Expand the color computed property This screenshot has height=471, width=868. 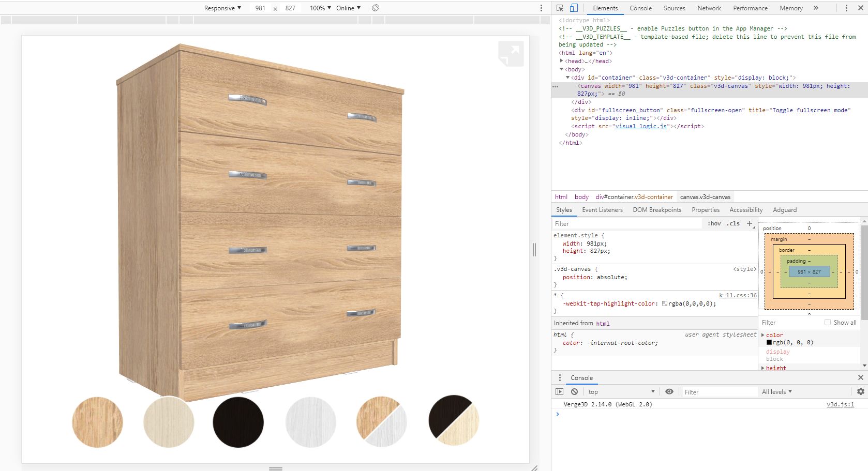tap(763, 335)
